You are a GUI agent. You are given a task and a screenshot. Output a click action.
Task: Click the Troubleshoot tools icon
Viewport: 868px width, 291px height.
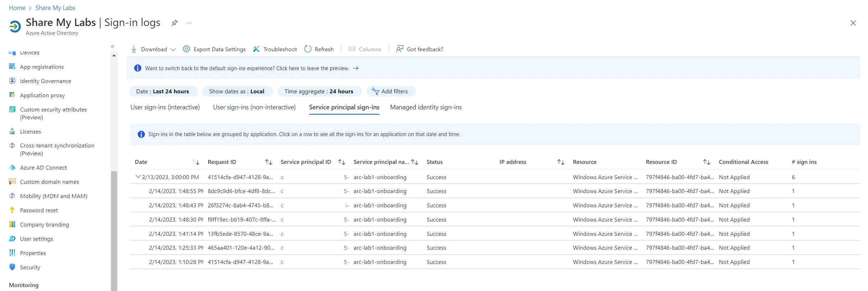tap(256, 49)
